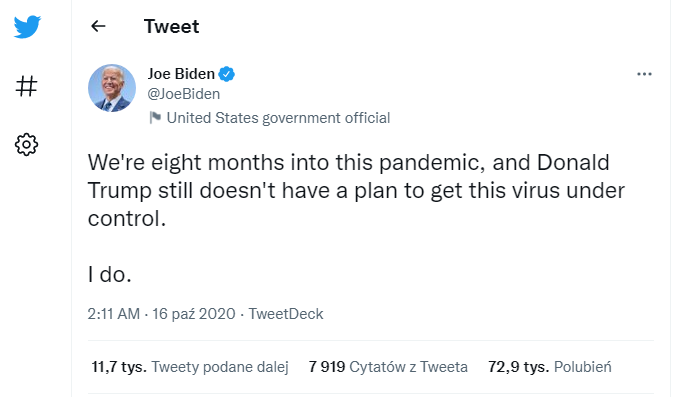This screenshot has height=397, width=694.
Task: Click the United States government official label
Action: pyautogui.click(x=278, y=118)
